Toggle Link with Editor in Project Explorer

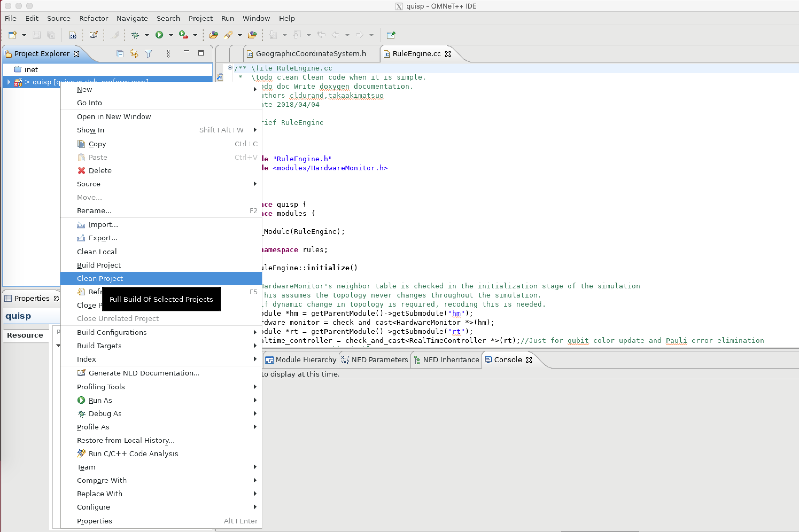tap(134, 54)
